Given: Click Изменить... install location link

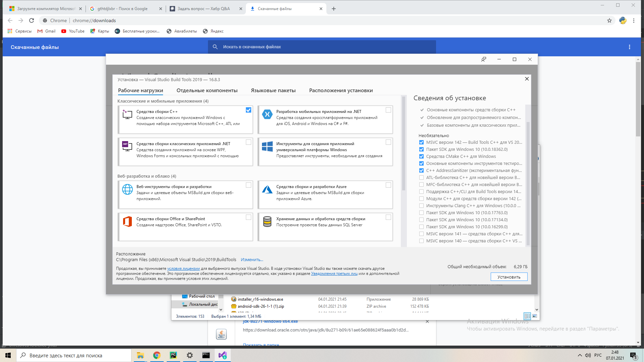Looking at the screenshot, I should click(252, 260).
